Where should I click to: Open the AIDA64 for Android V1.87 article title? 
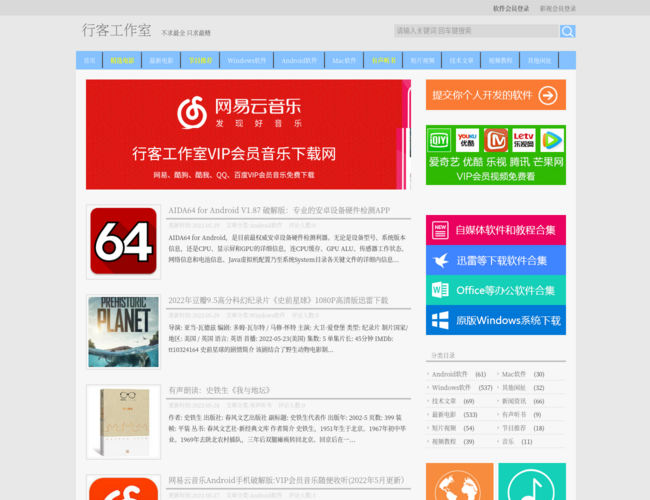[x=279, y=211]
